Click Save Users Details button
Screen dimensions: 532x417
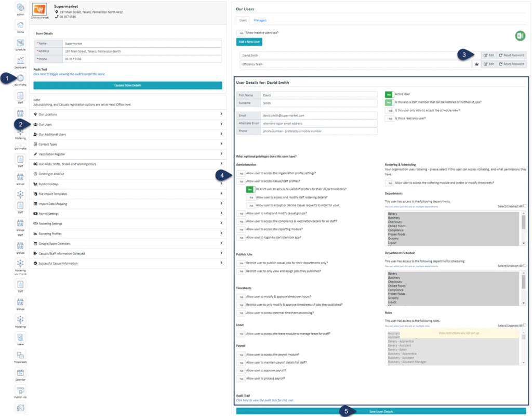click(x=381, y=411)
